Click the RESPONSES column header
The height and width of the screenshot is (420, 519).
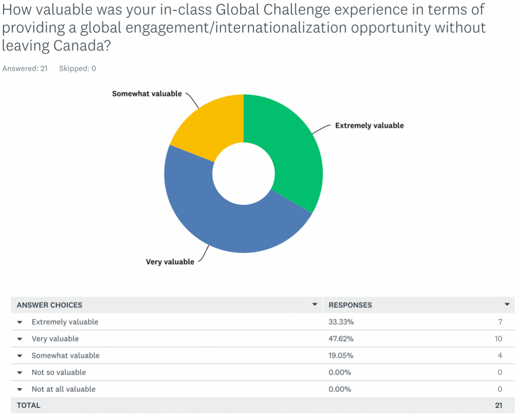coord(350,305)
